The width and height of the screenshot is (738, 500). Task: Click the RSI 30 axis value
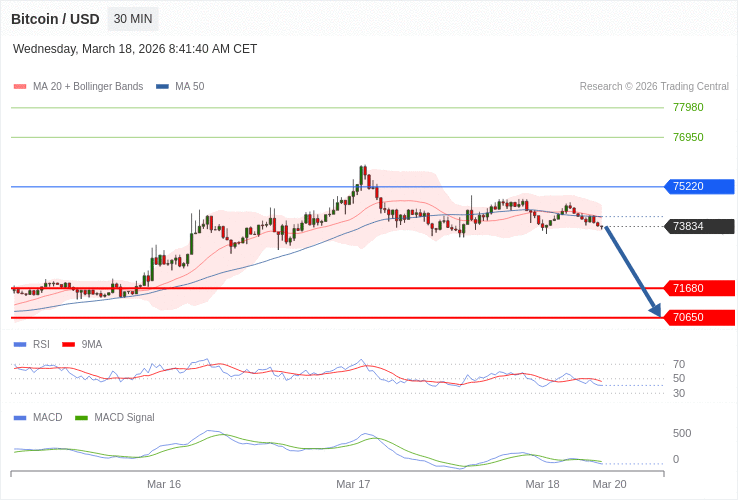point(679,393)
